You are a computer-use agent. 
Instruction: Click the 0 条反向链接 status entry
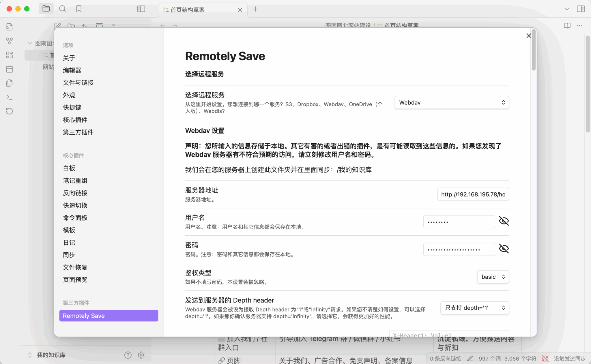pyautogui.click(x=445, y=359)
